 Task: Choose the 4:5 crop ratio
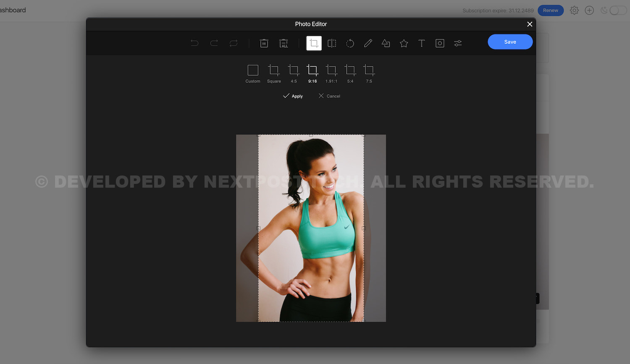click(294, 73)
